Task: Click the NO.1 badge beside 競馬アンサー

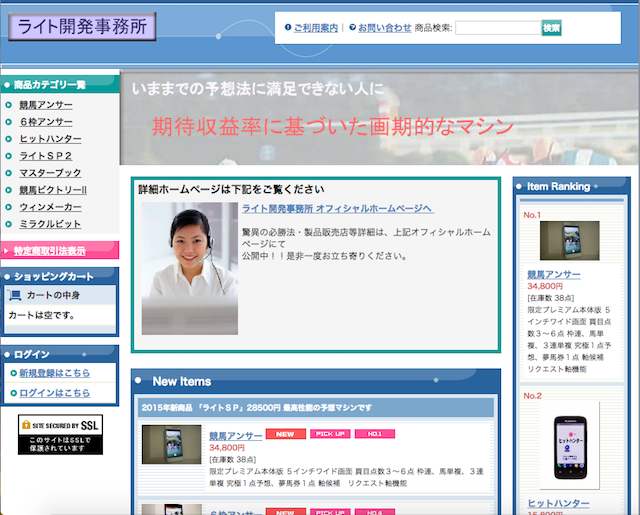Action: [375, 434]
